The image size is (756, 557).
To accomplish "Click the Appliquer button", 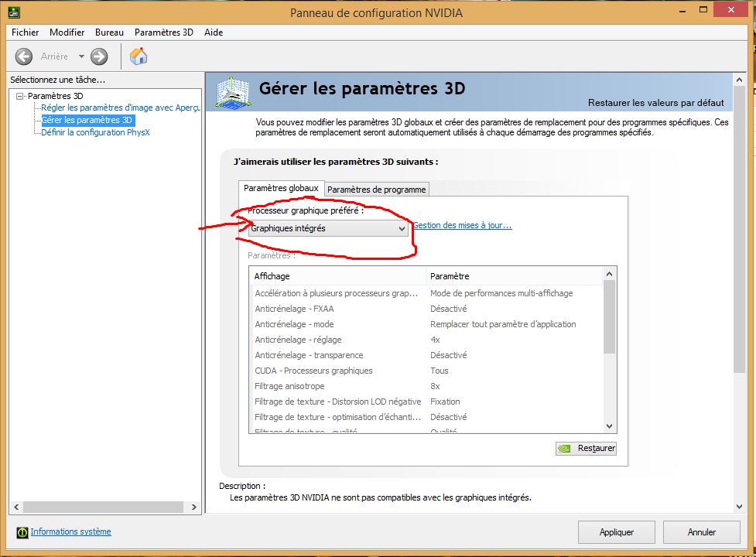I will pos(617,532).
